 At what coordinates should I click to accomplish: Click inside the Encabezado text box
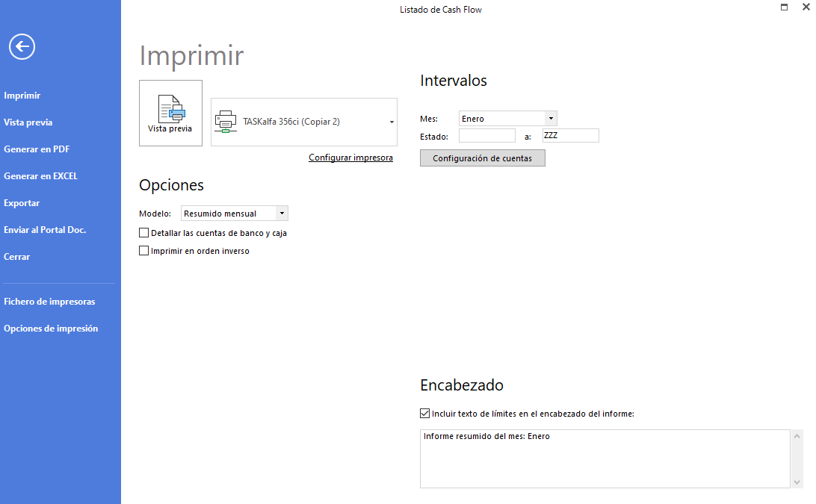tap(605, 458)
